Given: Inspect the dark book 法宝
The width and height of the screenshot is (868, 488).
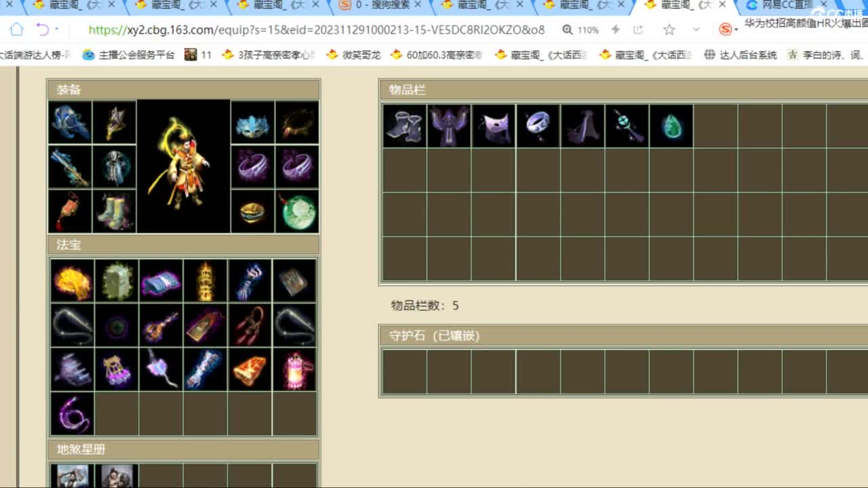Looking at the screenshot, I should 294,281.
